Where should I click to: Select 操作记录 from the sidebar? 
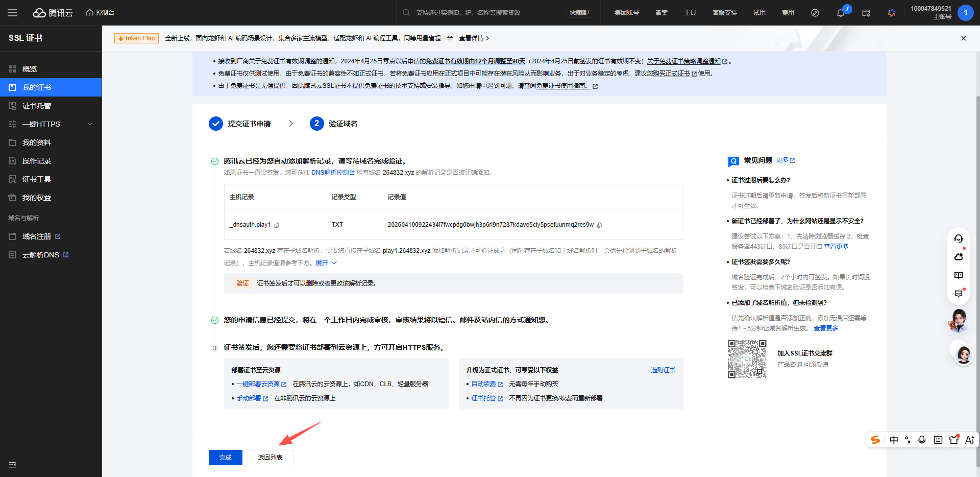(37, 161)
